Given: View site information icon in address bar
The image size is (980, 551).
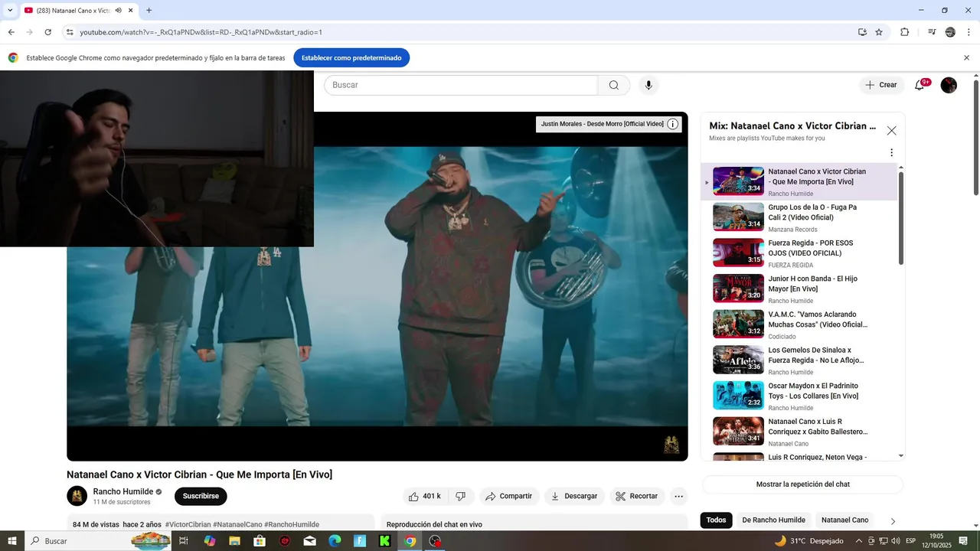Looking at the screenshot, I should click(x=70, y=32).
